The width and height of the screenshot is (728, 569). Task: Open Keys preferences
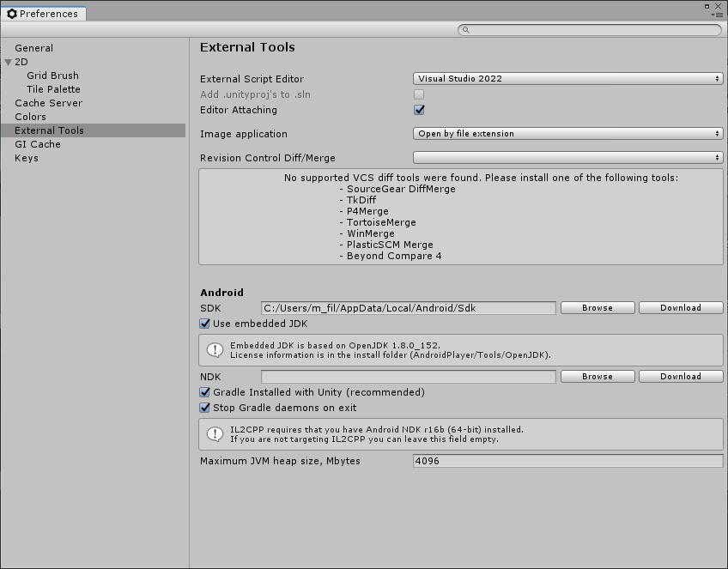[x=27, y=158]
